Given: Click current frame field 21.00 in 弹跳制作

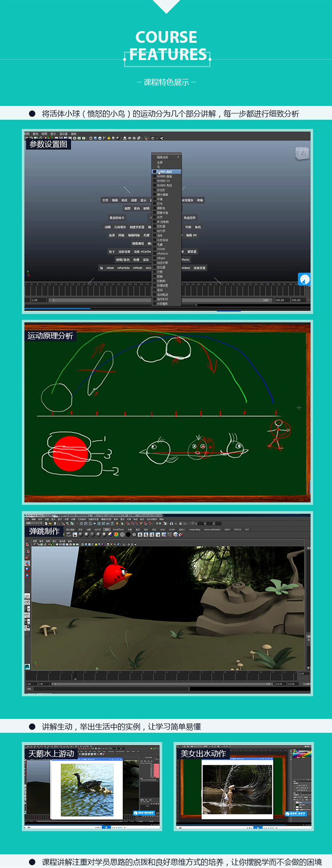Looking at the screenshot, I should click(x=303, y=674).
